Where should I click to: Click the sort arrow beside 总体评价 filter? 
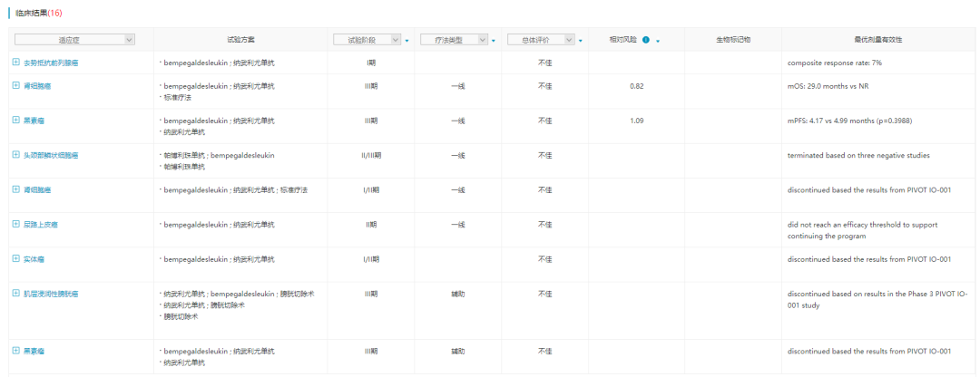(x=581, y=41)
